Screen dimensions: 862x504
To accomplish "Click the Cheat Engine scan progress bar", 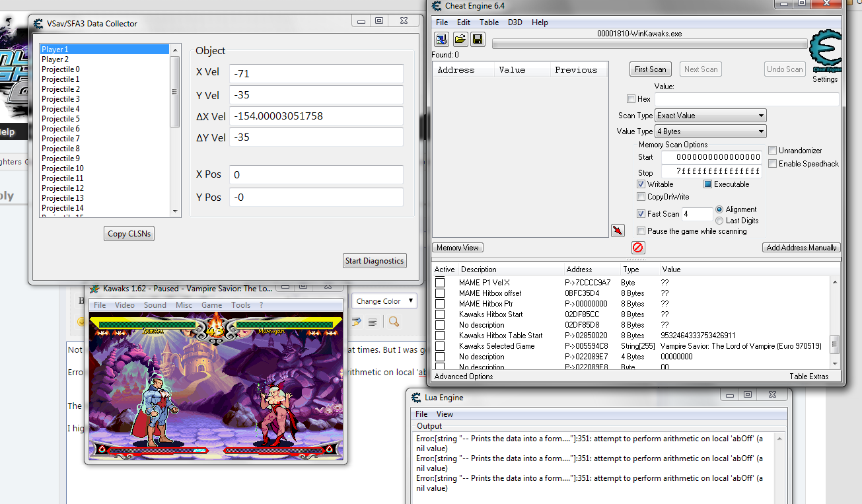I will pyautogui.click(x=650, y=44).
